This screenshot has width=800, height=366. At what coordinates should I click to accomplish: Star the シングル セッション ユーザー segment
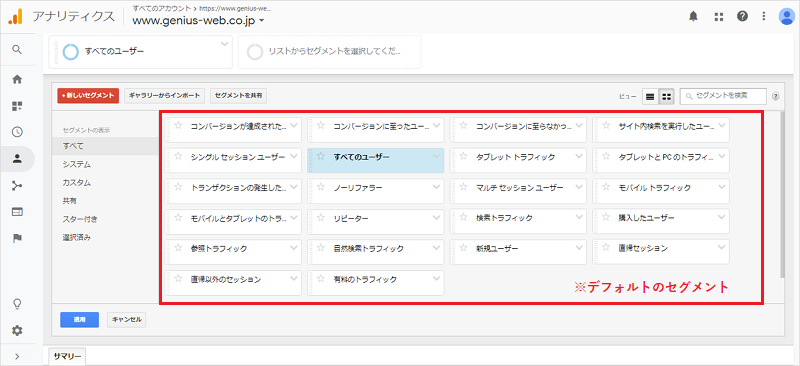(178, 156)
